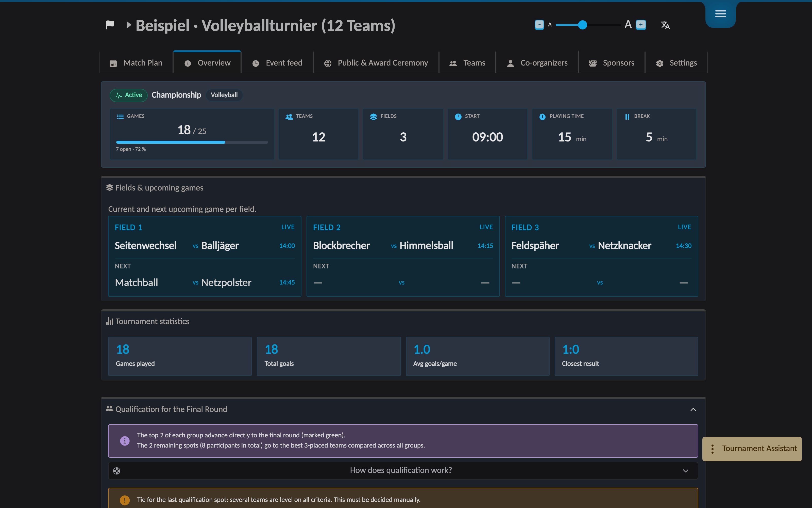Viewport: 812px width, 508px height.
Task: Expand the triangle arrow before Beispiel title
Action: pos(128,25)
